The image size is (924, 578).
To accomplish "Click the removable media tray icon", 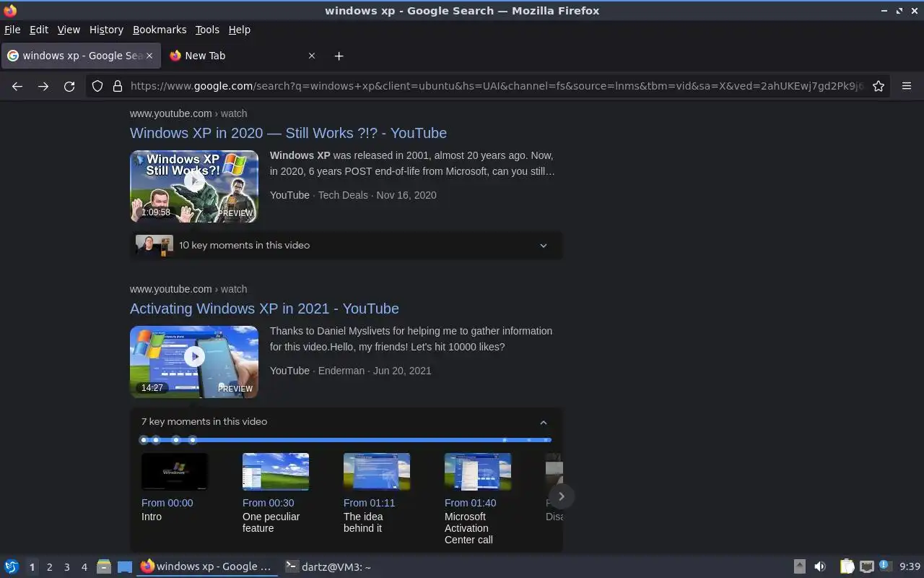I will [x=800, y=566].
